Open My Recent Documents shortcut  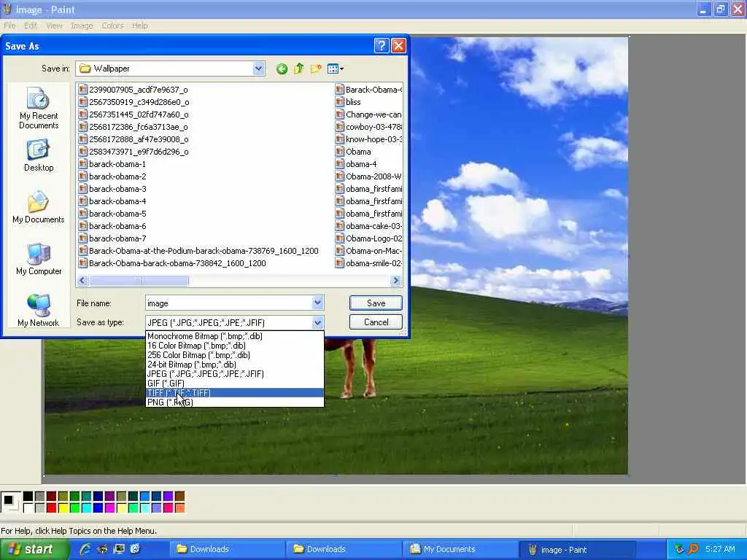(x=39, y=108)
